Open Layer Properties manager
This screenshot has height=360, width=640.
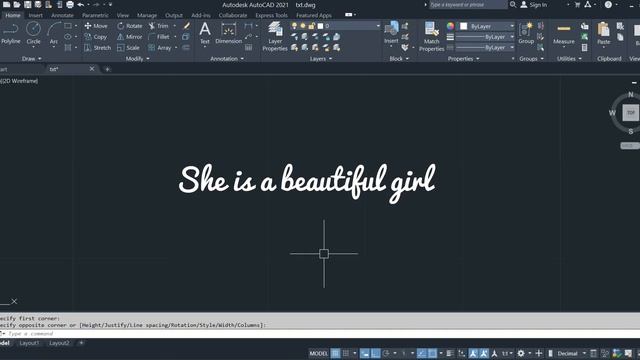pos(275,37)
